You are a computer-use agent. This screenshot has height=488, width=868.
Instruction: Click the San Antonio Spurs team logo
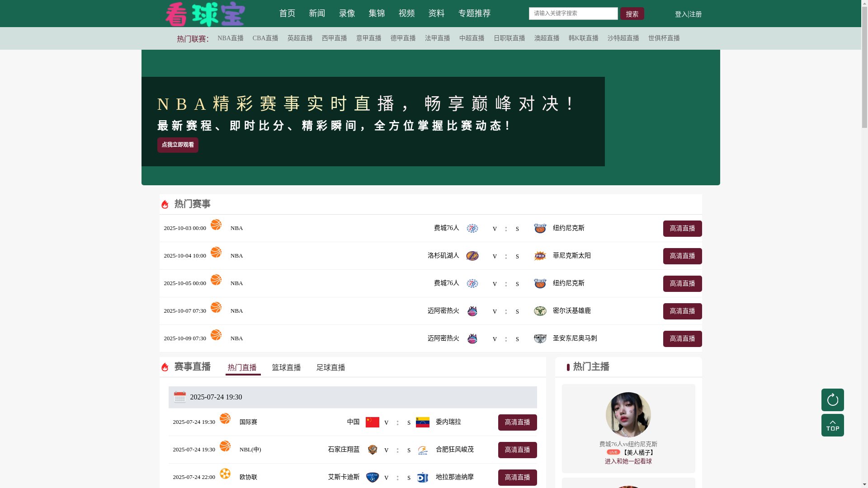pyautogui.click(x=540, y=339)
